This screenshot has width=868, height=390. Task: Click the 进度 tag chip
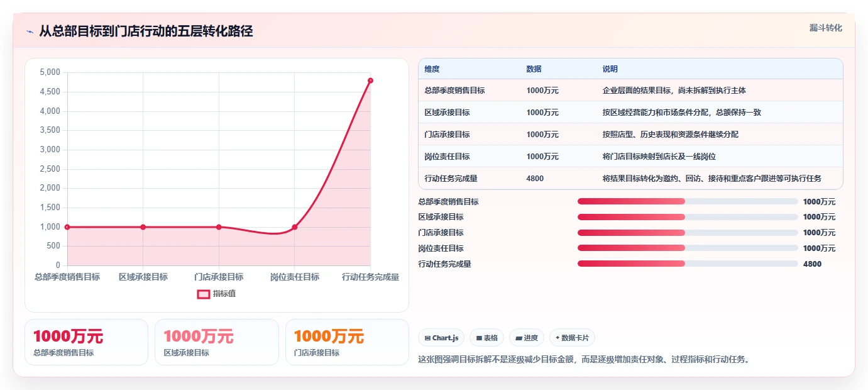pos(527,338)
